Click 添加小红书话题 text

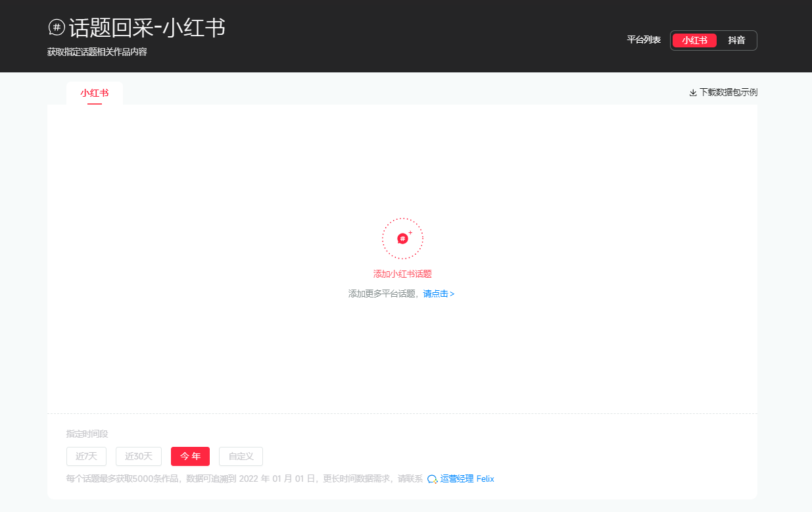point(402,274)
